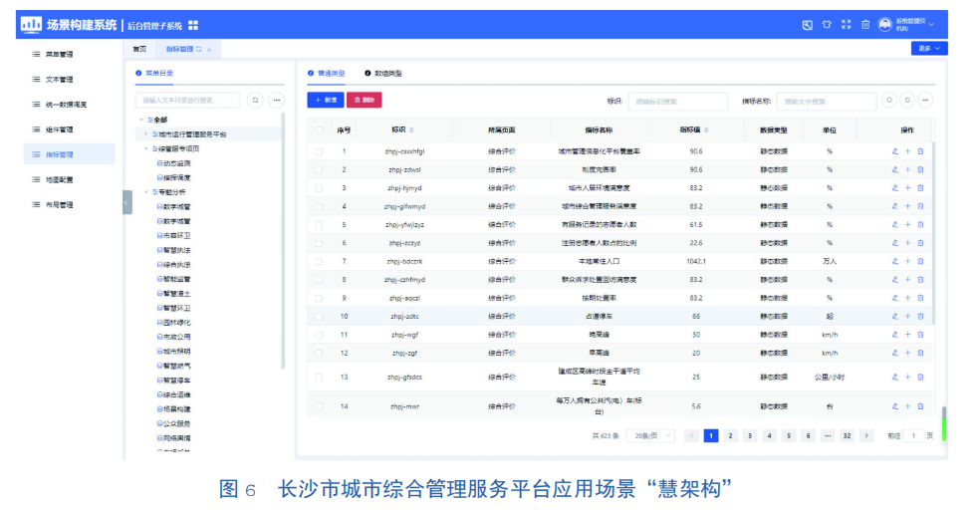Edit row zhpj-zdtc with pencil icon

pos(895,316)
